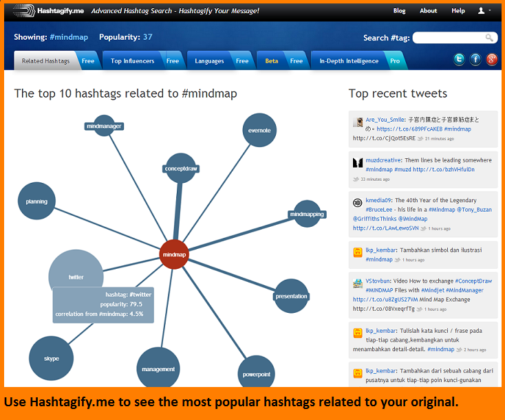Open http://t.co/LAwLewoSVN link
Image resolution: width=505 pixels, height=420 pixels.
click(385, 228)
